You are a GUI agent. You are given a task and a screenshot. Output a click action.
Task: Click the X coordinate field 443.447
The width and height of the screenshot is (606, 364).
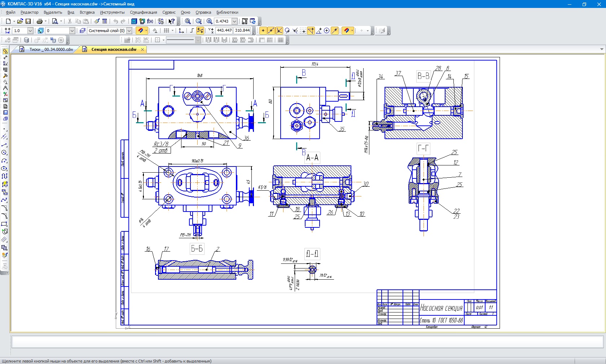(x=224, y=31)
